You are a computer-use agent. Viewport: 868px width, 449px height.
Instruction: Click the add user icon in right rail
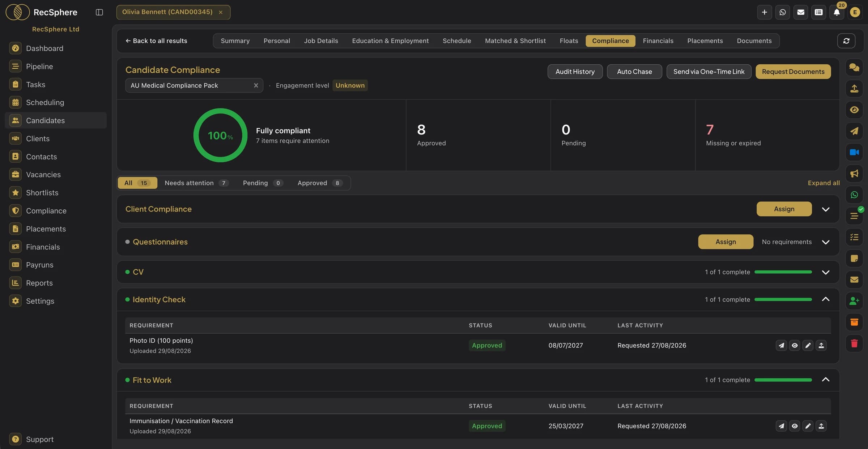click(x=854, y=301)
